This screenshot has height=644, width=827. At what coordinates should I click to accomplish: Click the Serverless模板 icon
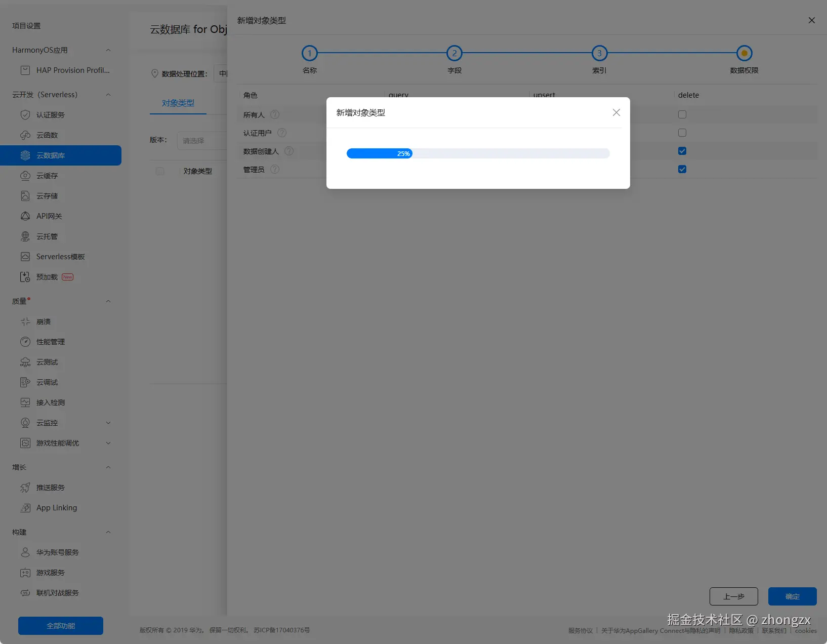[x=25, y=257]
